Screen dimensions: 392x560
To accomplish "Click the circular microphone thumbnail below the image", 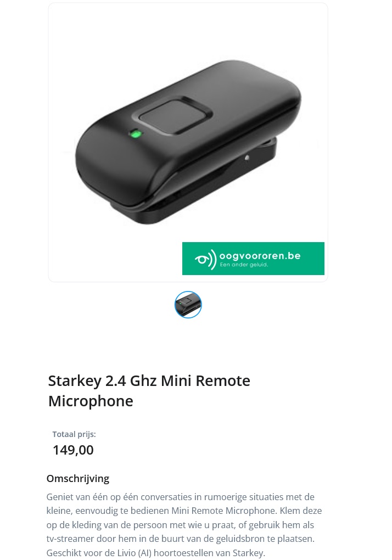I will click(x=188, y=305).
